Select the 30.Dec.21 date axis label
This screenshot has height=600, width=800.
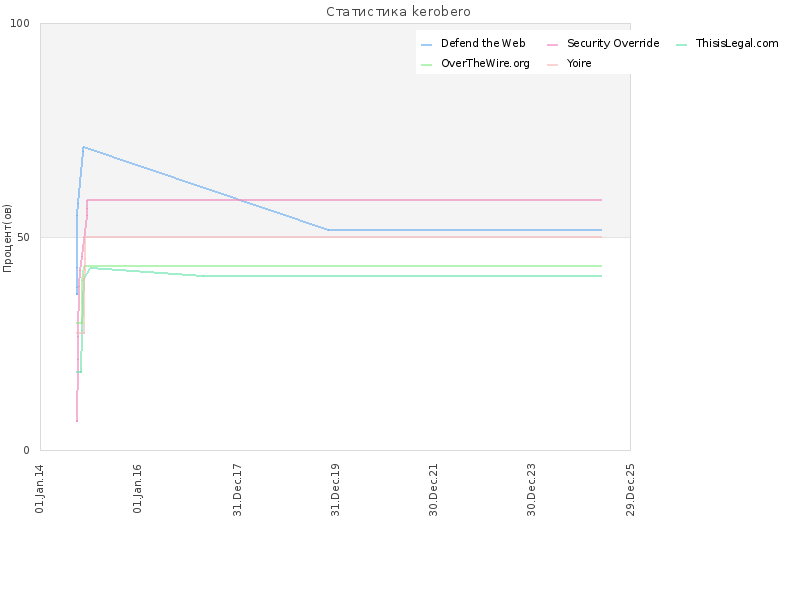tap(433, 490)
